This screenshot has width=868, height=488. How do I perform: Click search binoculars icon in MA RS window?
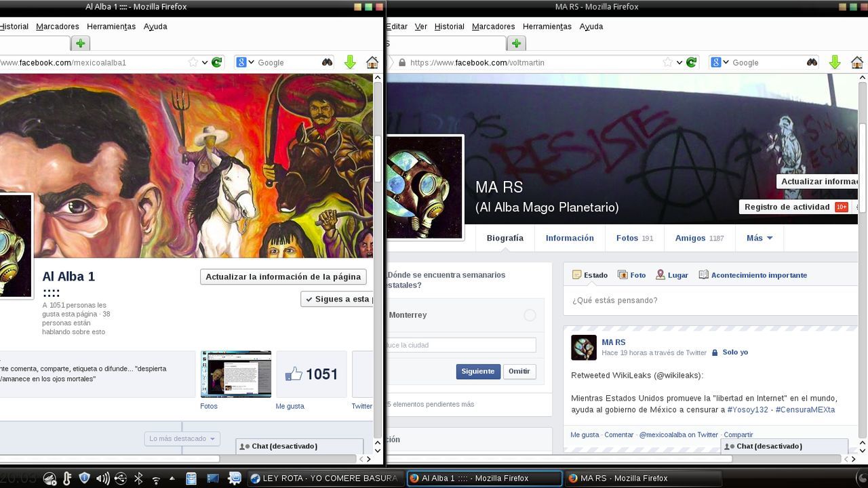click(812, 62)
